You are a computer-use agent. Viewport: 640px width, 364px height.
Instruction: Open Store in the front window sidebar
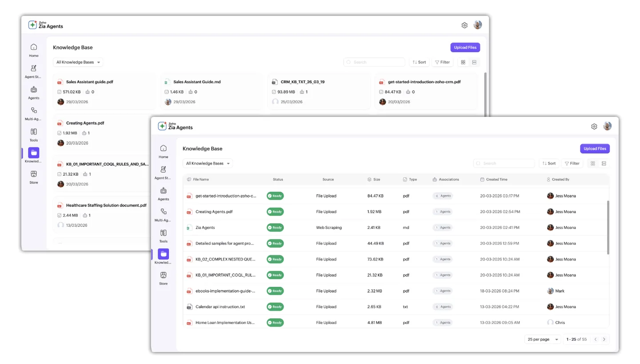click(164, 278)
